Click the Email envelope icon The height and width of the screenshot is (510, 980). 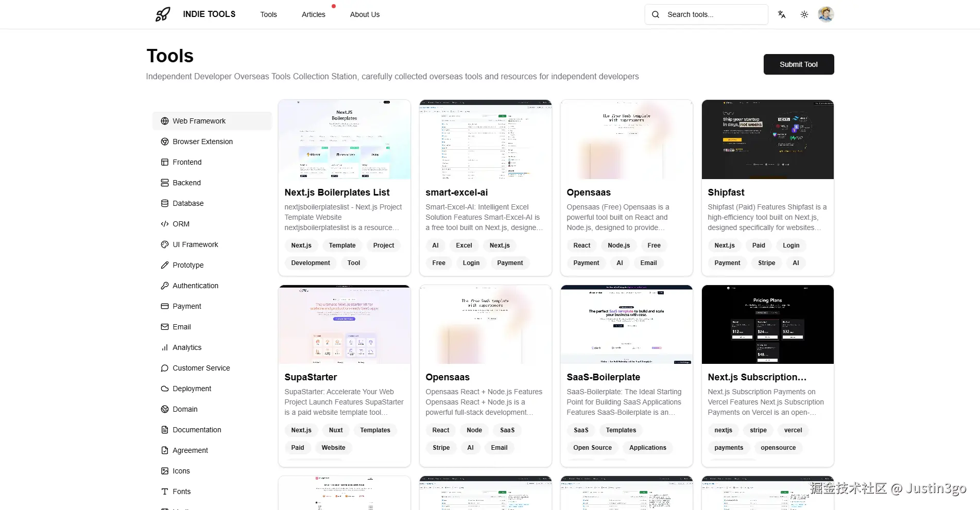click(x=165, y=327)
